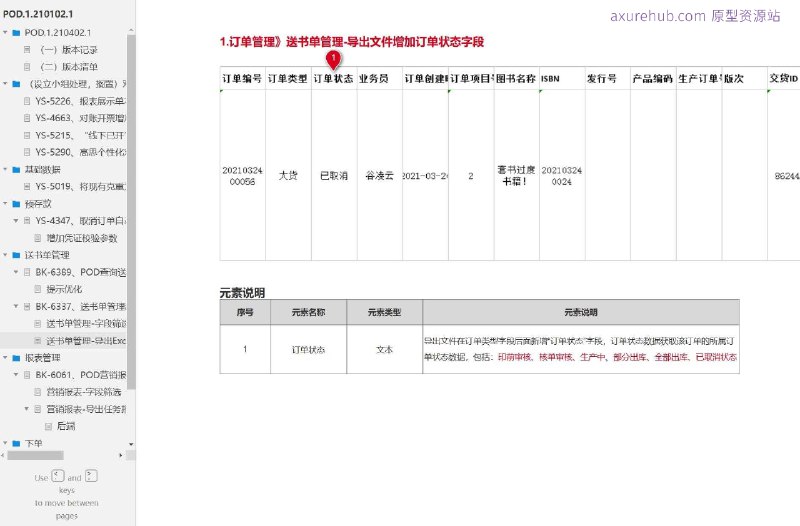The width and height of the screenshot is (800, 526).
Task: Click the page icon for 送书单管理-字段筛选
Action: click(x=38, y=323)
